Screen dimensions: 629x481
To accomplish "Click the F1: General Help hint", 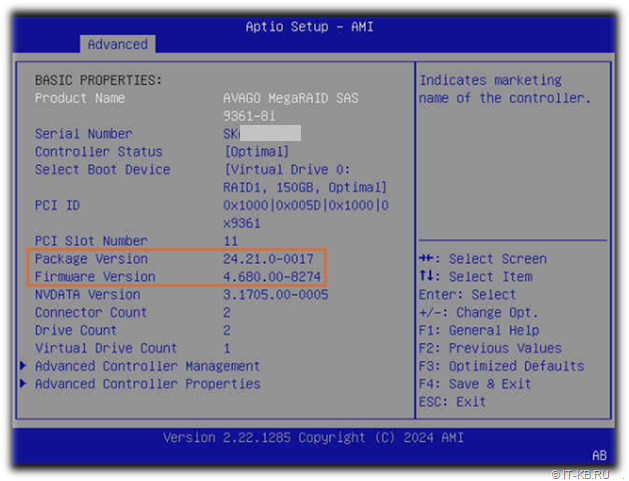I will (479, 330).
